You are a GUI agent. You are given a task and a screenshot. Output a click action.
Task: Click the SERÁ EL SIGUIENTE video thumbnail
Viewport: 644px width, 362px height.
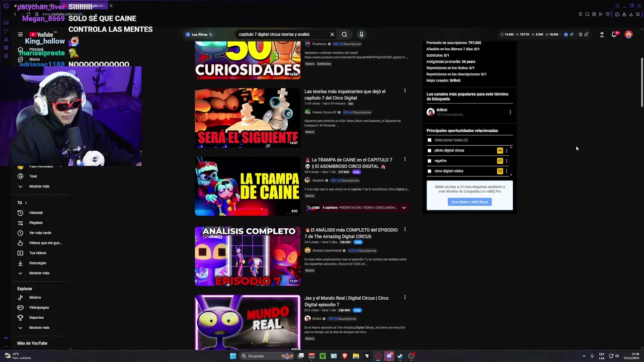pyautogui.click(x=248, y=118)
